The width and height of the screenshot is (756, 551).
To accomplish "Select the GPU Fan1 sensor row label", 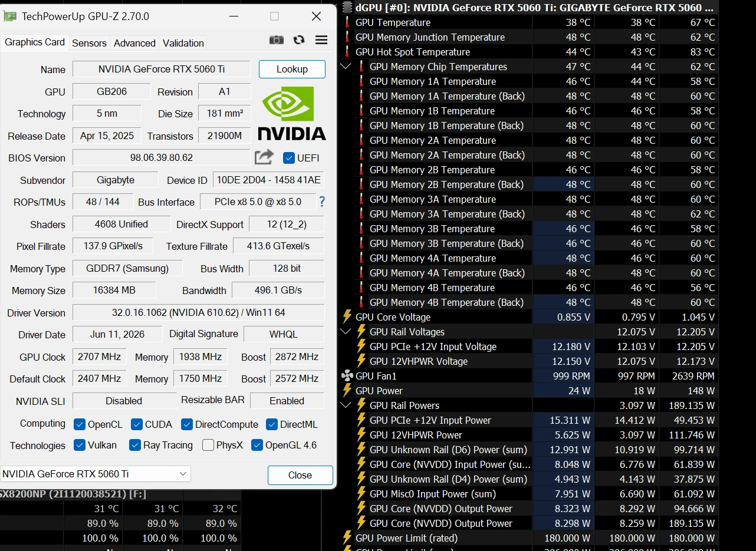I will click(376, 376).
